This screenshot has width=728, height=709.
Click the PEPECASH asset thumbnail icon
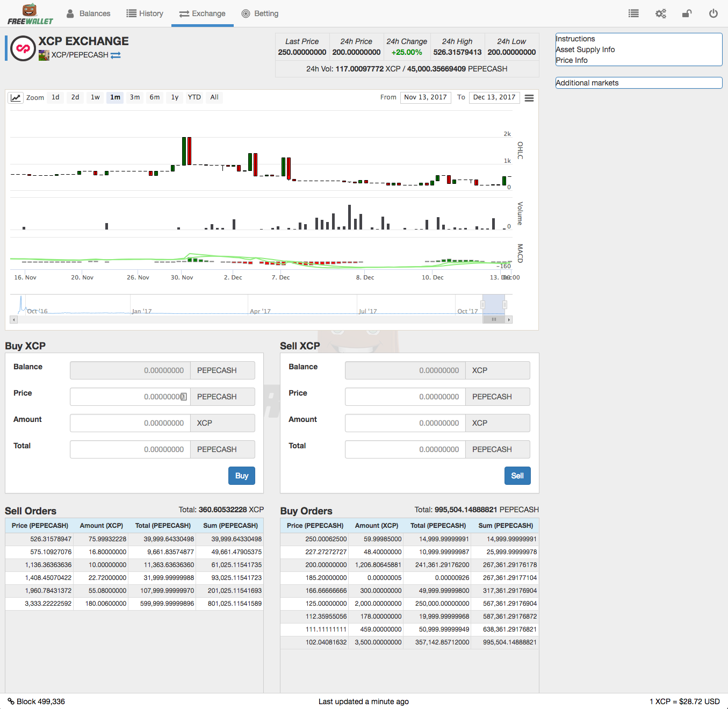(x=44, y=55)
